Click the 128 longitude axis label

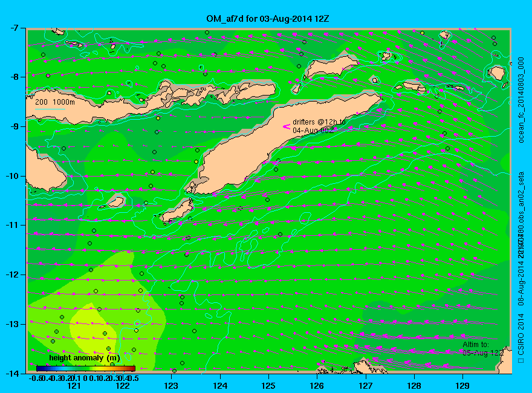point(414,386)
